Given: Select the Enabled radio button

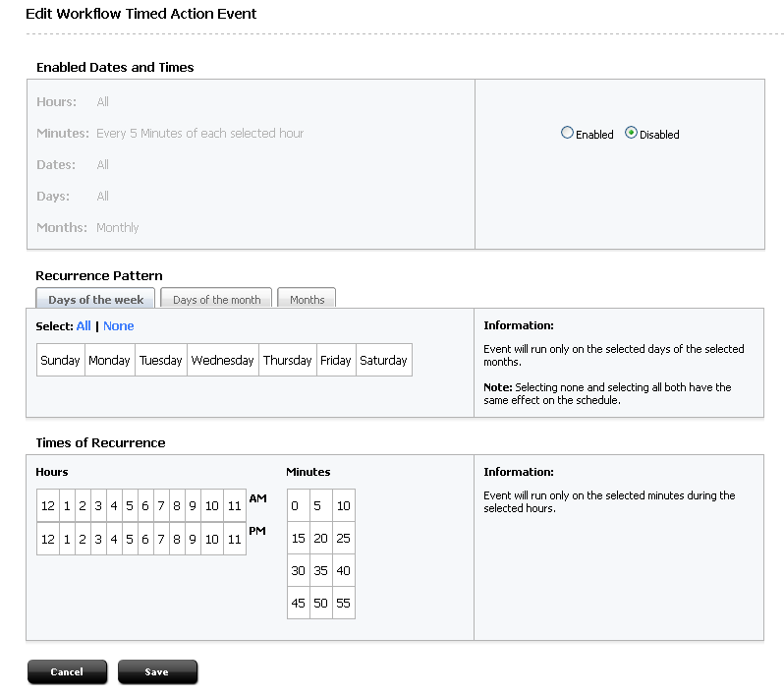Looking at the screenshot, I should tap(567, 133).
